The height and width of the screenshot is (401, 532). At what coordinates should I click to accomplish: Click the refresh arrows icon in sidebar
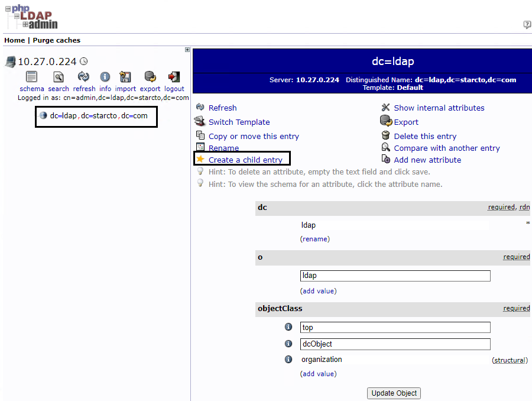(x=83, y=77)
